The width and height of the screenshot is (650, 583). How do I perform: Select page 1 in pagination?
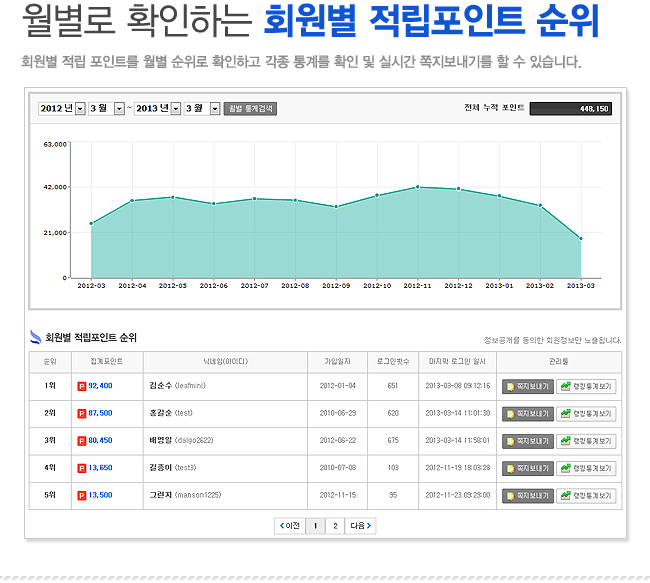point(315,526)
